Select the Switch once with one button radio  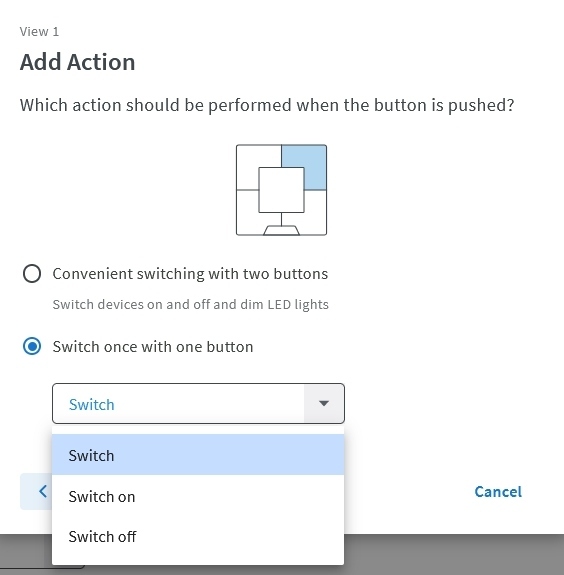coord(32,347)
